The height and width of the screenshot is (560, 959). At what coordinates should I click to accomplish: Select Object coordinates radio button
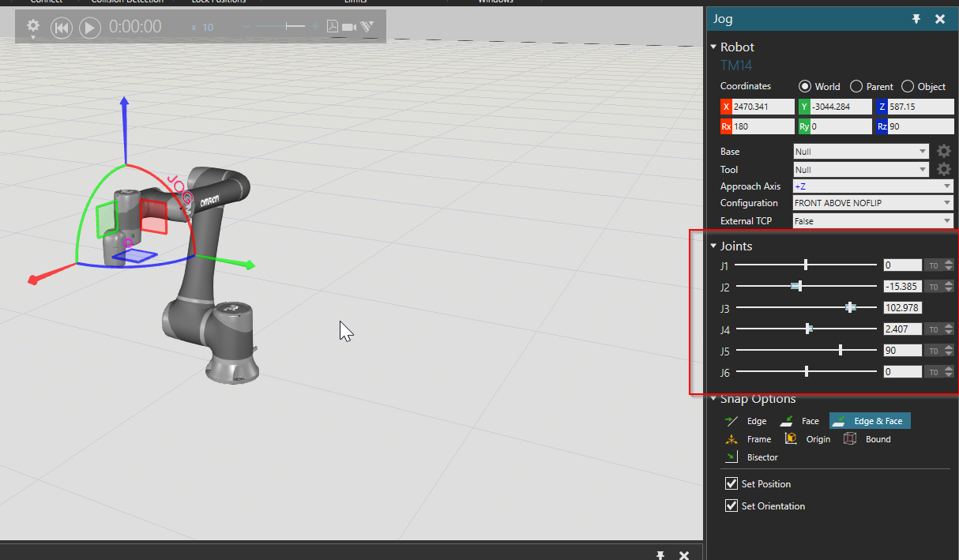point(908,86)
